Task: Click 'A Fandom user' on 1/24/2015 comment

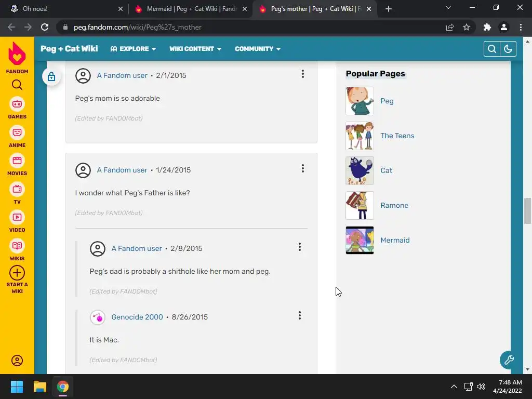Action: coord(122,170)
